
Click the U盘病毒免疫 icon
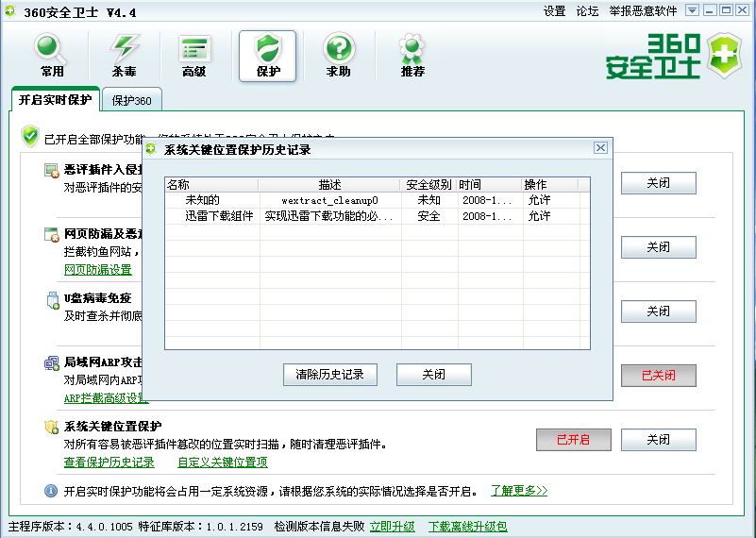[x=53, y=300]
